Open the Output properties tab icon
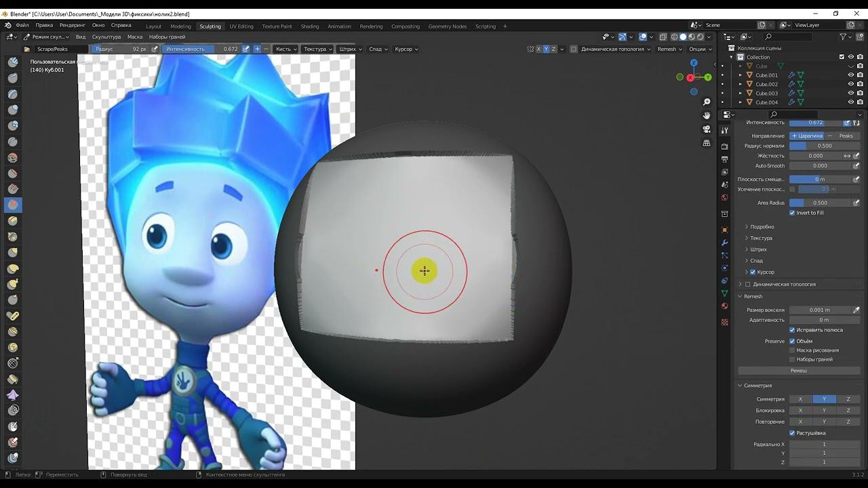This screenshot has height=488, width=868. 725,159
